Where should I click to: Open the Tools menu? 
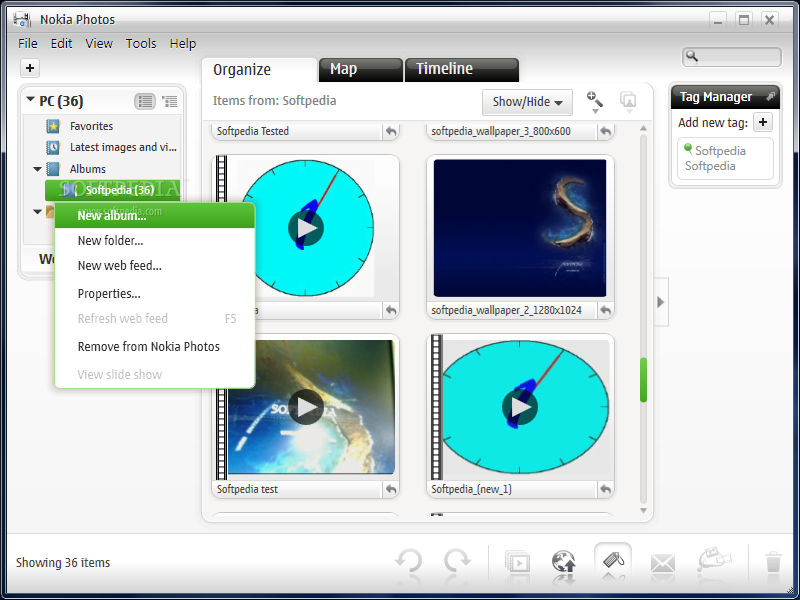tap(141, 44)
